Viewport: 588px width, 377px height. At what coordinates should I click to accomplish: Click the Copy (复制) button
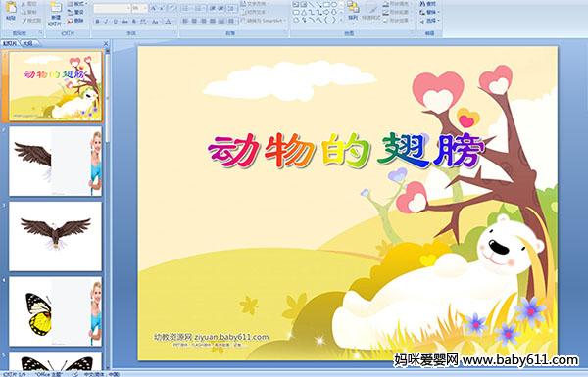click(x=28, y=12)
